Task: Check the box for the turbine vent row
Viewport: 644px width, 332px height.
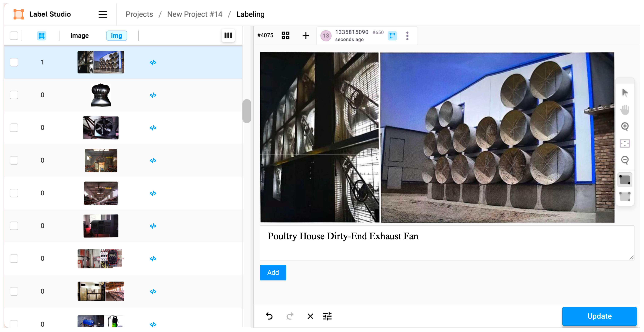Action: (x=14, y=95)
